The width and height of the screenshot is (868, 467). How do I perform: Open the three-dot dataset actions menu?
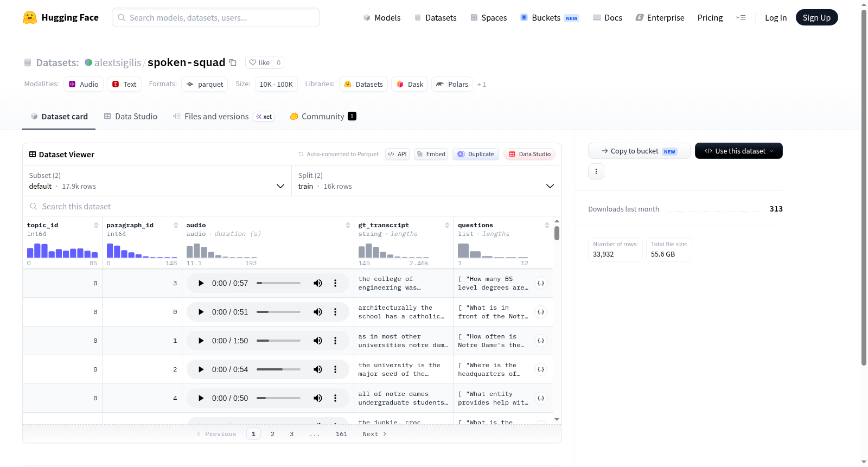click(x=596, y=171)
